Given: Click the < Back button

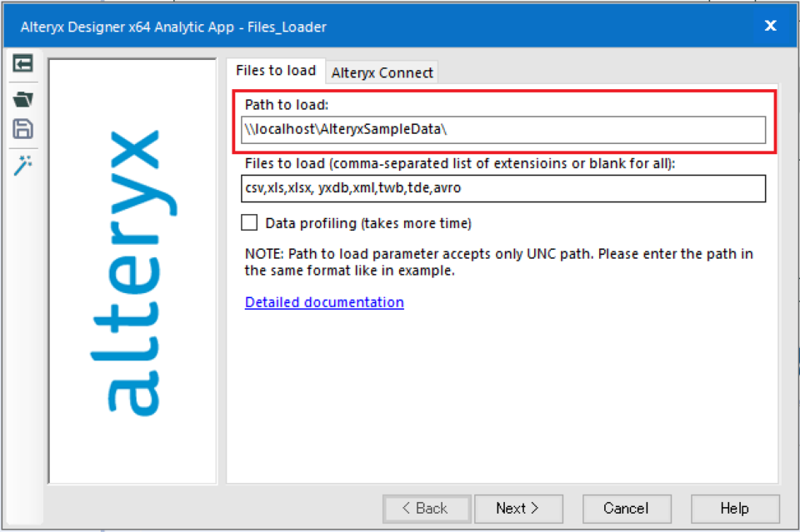Looking at the screenshot, I should coord(426,508).
